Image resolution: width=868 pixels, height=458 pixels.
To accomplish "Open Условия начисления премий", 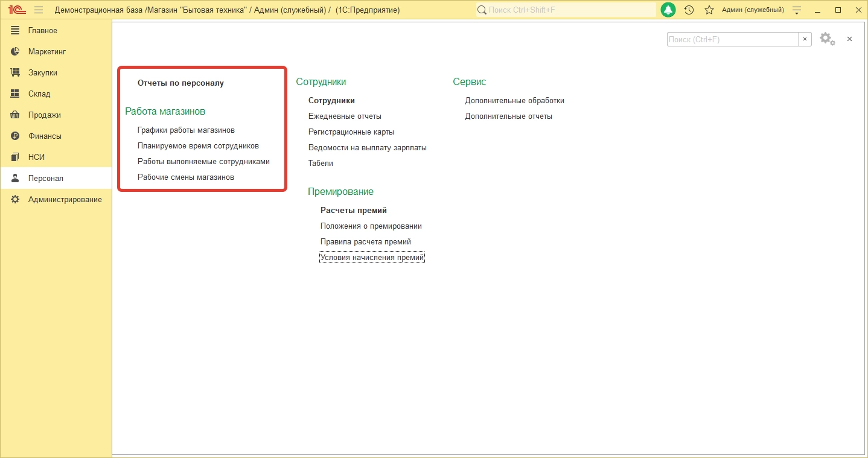I will [x=372, y=258].
